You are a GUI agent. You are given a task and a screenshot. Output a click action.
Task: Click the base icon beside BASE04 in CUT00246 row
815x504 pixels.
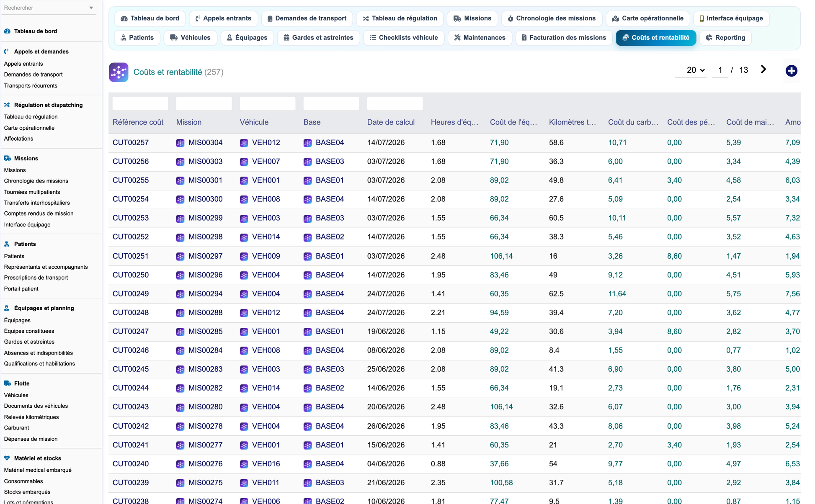[307, 350]
